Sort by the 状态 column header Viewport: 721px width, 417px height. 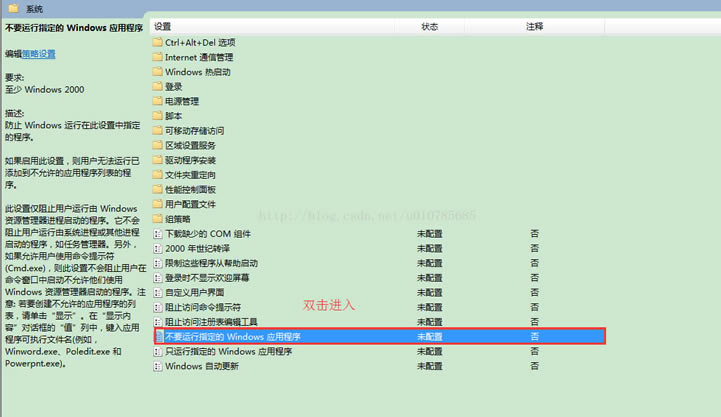[x=430, y=25]
